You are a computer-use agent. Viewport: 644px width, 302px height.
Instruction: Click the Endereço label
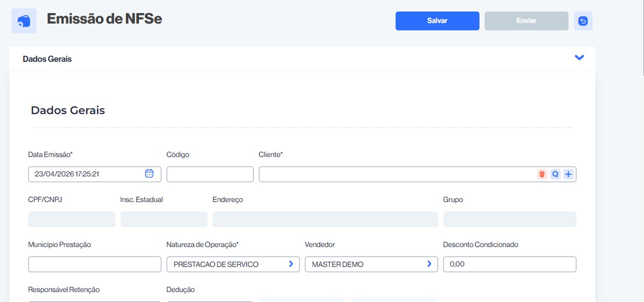pyautogui.click(x=228, y=199)
